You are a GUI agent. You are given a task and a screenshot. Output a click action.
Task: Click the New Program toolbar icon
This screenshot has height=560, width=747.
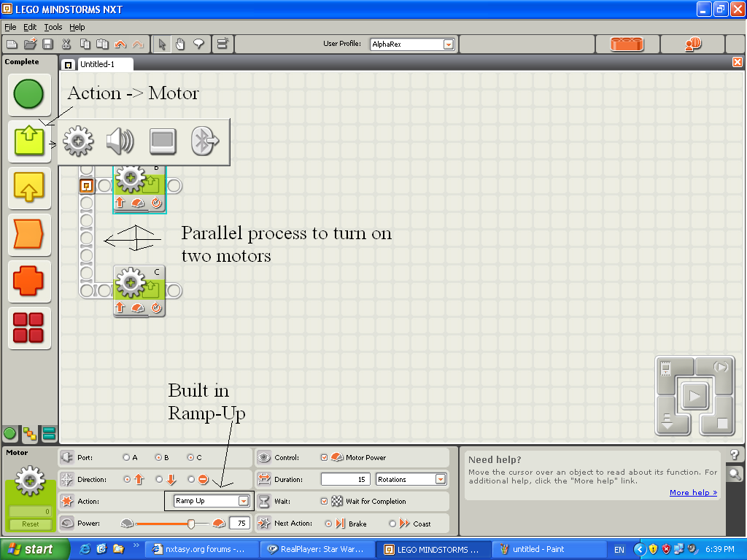click(12, 44)
